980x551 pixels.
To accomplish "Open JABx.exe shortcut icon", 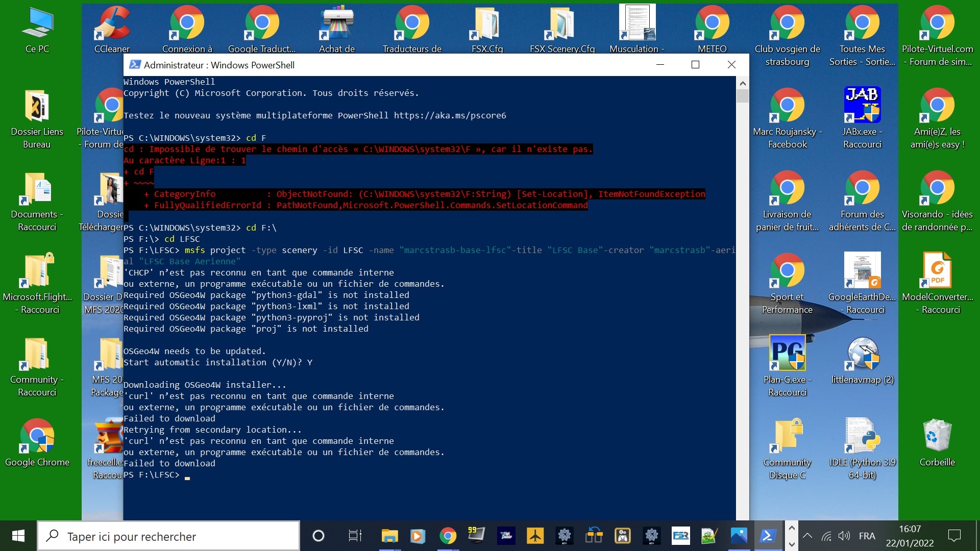I will coord(862,105).
